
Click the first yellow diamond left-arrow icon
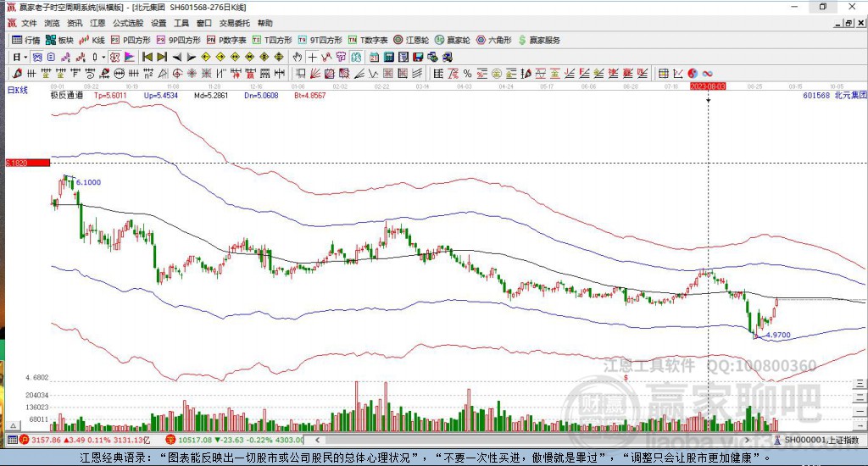(x=206, y=57)
